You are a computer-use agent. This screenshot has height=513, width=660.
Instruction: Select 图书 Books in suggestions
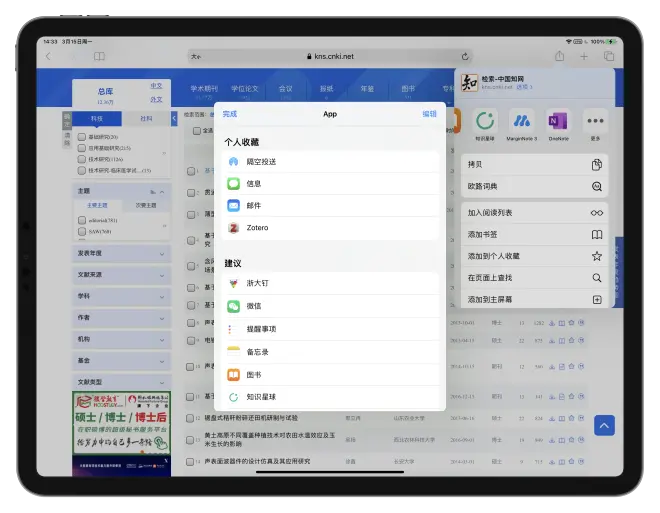pos(330,375)
